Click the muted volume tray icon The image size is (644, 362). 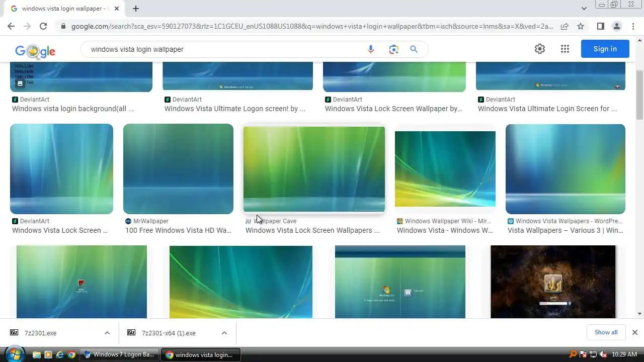tap(603, 354)
